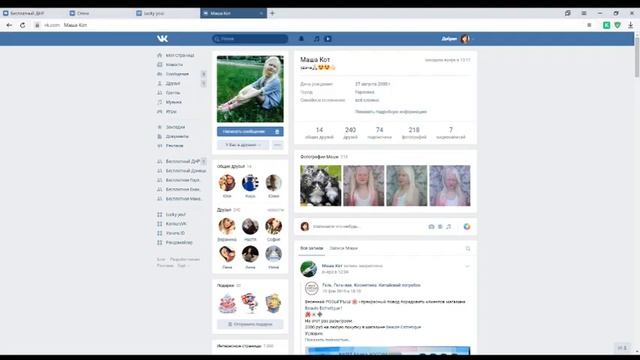Open Группы in the left menu
This screenshot has width=640, height=360.
[173, 93]
